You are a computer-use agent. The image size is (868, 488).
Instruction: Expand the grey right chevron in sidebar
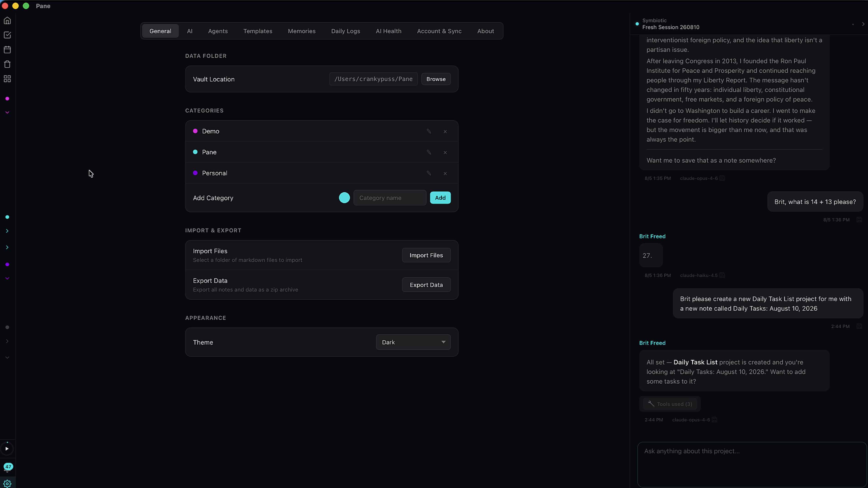coord(7,341)
